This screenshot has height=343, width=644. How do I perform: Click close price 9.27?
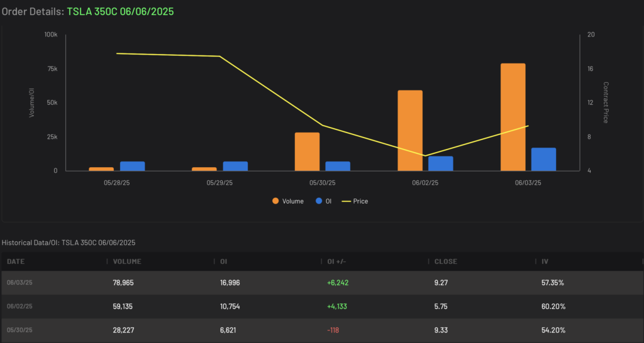(x=441, y=283)
